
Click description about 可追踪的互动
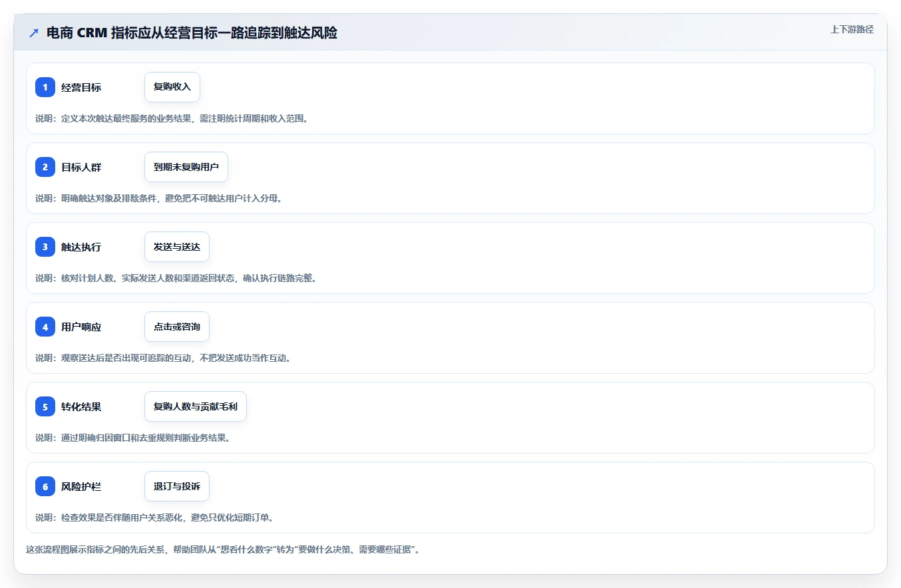pyautogui.click(x=163, y=358)
